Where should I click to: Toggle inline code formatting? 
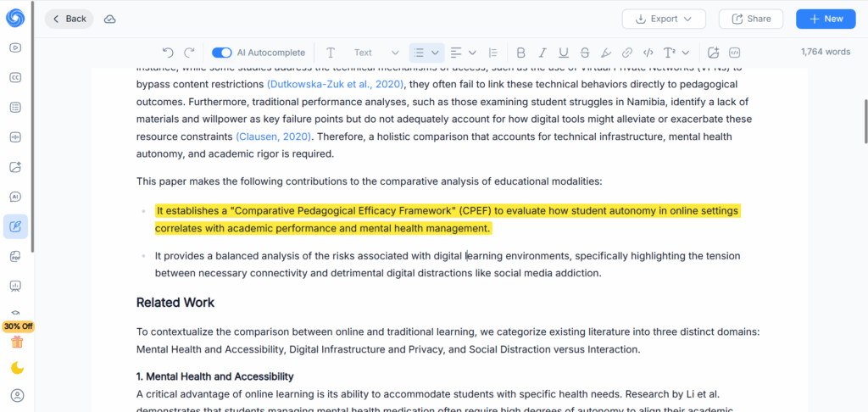pyautogui.click(x=648, y=53)
